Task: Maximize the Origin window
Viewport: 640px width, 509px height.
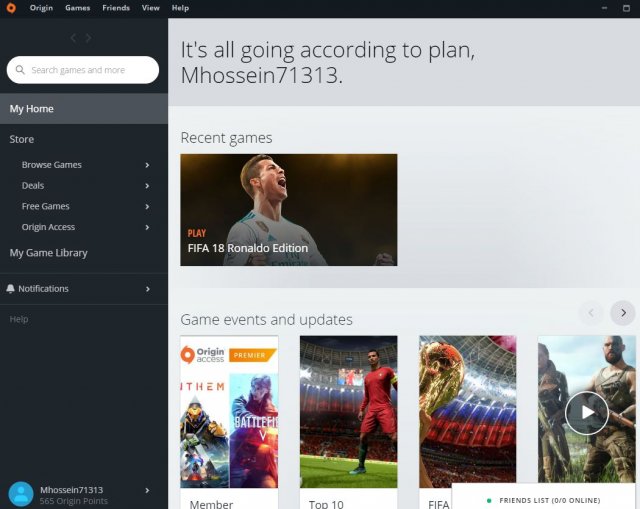Action: click(x=626, y=8)
